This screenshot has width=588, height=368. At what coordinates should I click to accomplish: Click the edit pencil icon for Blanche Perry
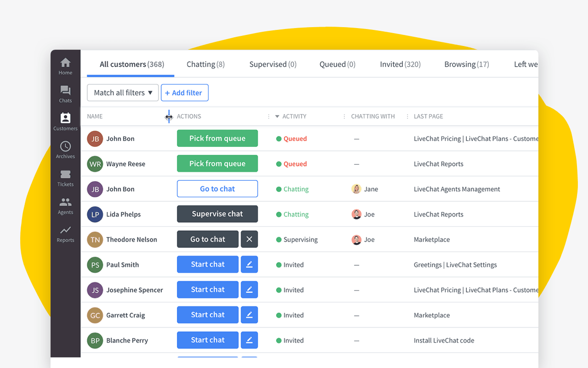[249, 340]
